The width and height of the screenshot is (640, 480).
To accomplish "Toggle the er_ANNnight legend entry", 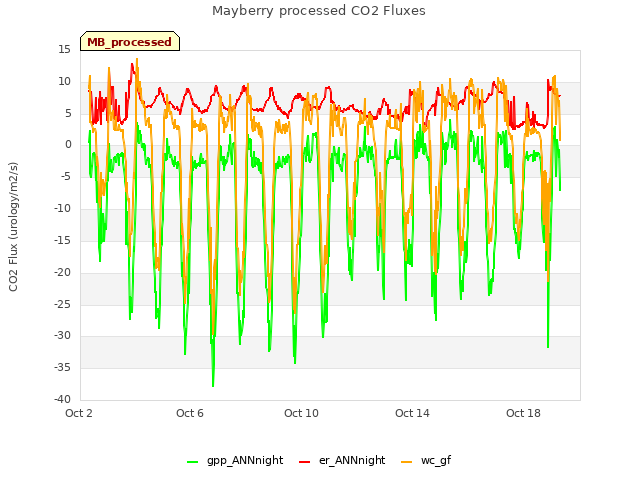I will pos(342,460).
